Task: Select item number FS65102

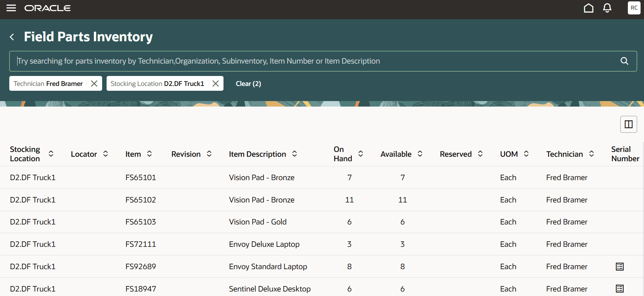Action: [x=141, y=200]
